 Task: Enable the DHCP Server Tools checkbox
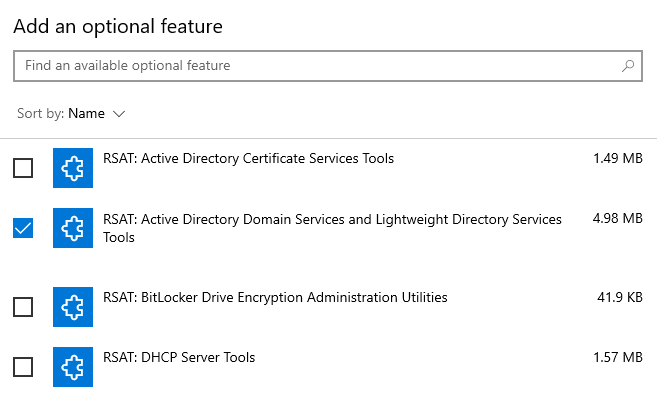click(23, 367)
